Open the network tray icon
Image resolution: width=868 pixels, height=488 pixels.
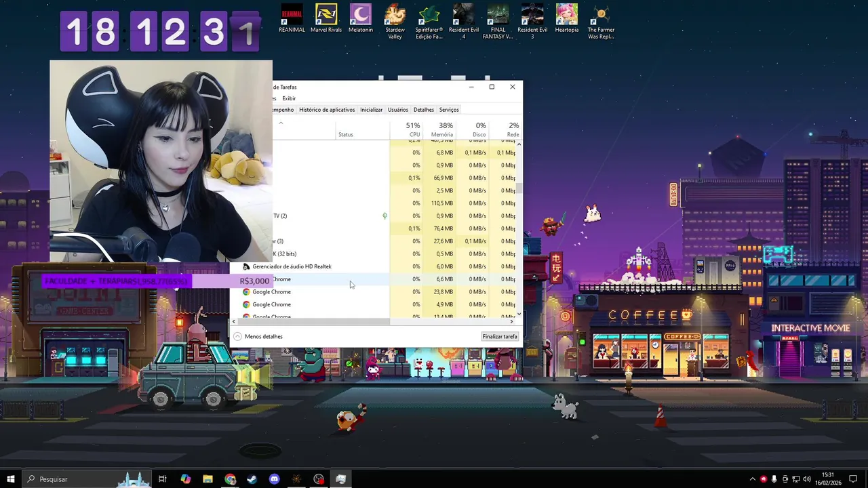796,479
